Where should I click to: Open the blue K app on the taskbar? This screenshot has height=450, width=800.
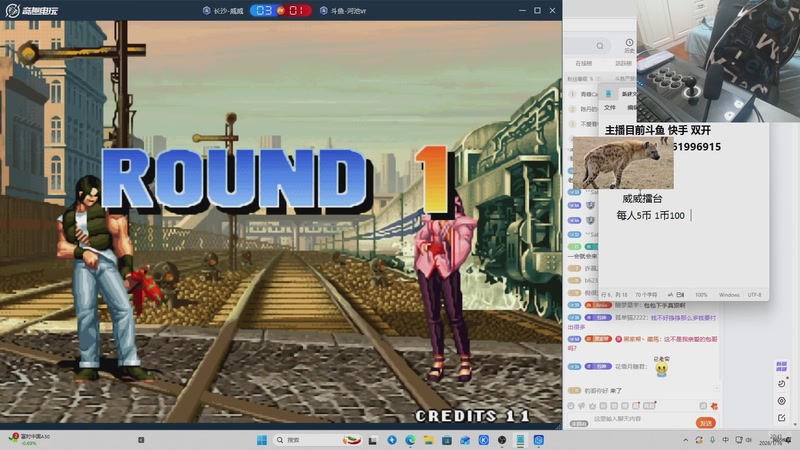[x=484, y=440]
